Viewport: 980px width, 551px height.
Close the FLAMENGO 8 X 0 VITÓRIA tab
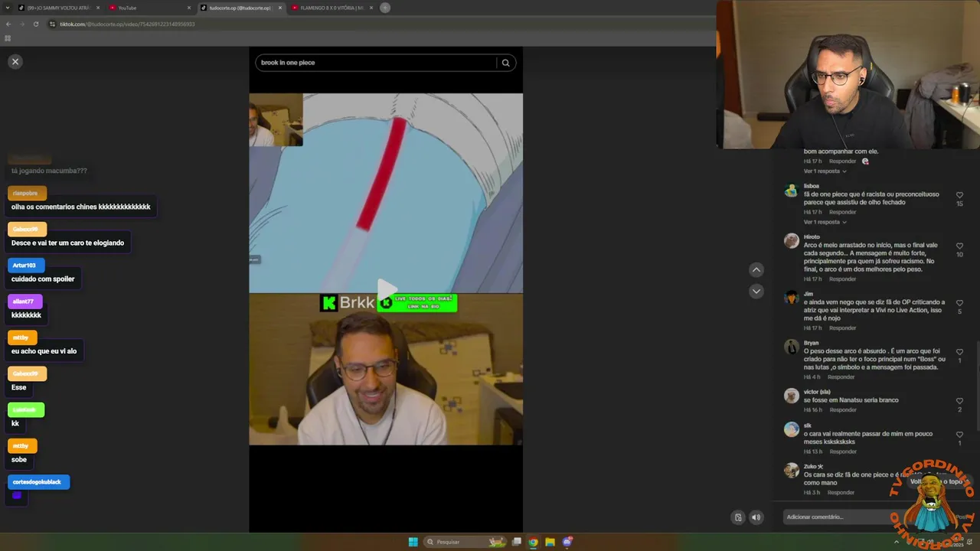pos(371,8)
